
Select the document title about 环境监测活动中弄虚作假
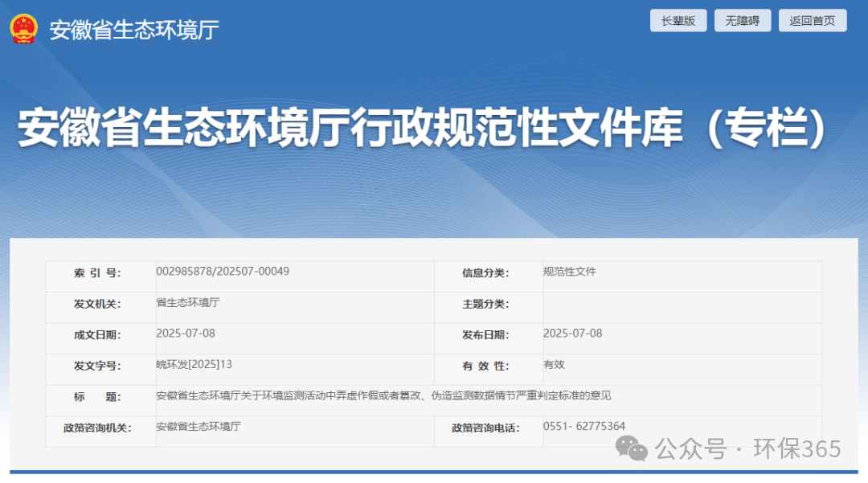click(x=383, y=395)
